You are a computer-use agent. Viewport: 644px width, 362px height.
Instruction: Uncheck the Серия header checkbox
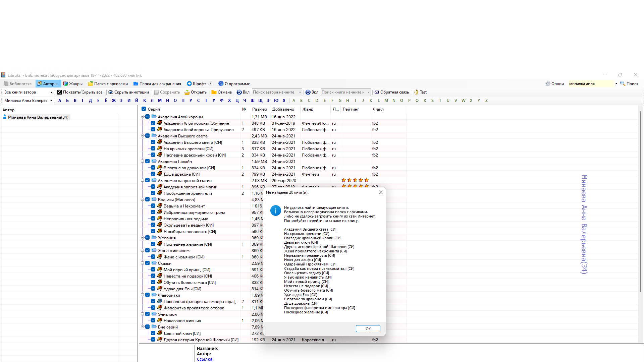[144, 109]
